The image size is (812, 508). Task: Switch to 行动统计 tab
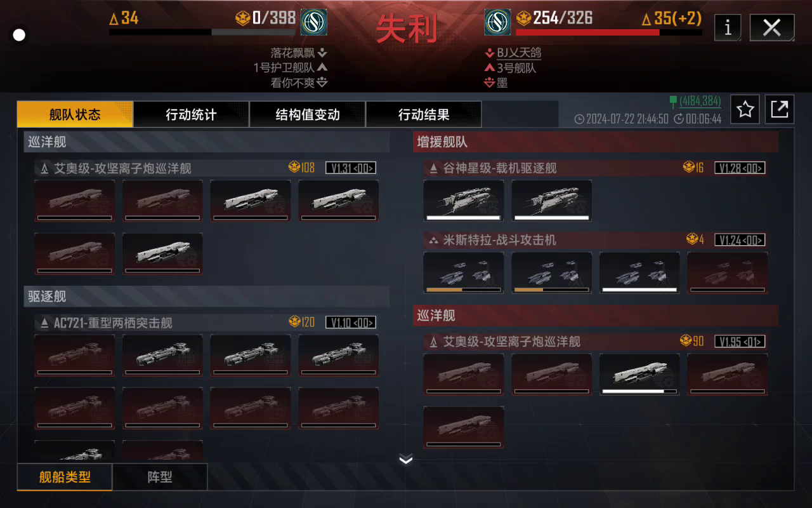tap(192, 114)
